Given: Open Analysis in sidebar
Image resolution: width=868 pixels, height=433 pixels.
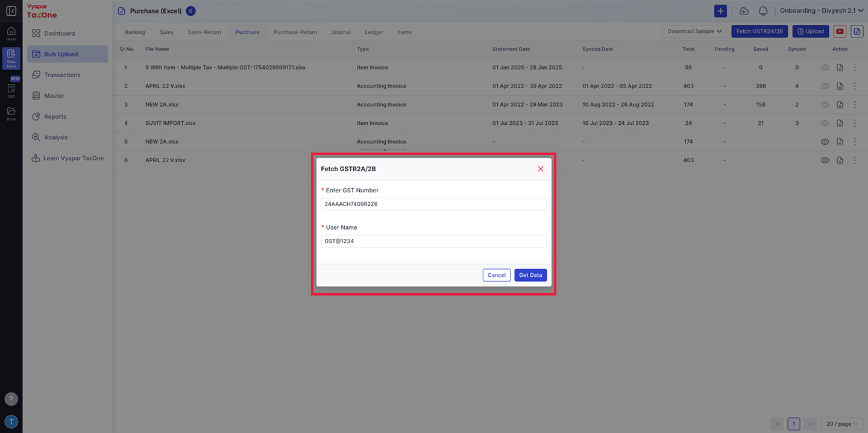Looking at the screenshot, I should click(x=68, y=137).
